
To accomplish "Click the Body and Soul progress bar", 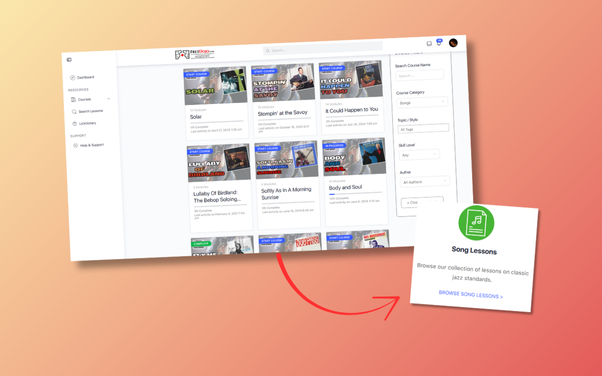I will [356, 193].
